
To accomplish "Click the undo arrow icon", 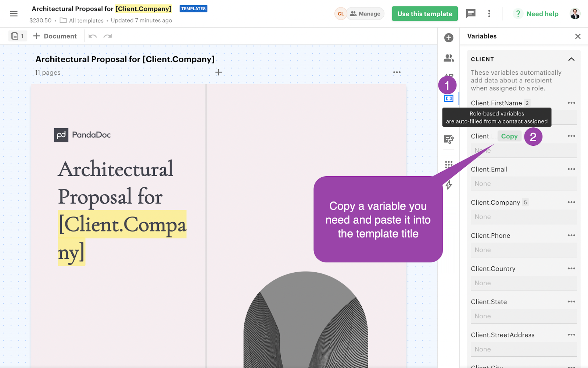I will pyautogui.click(x=93, y=36).
